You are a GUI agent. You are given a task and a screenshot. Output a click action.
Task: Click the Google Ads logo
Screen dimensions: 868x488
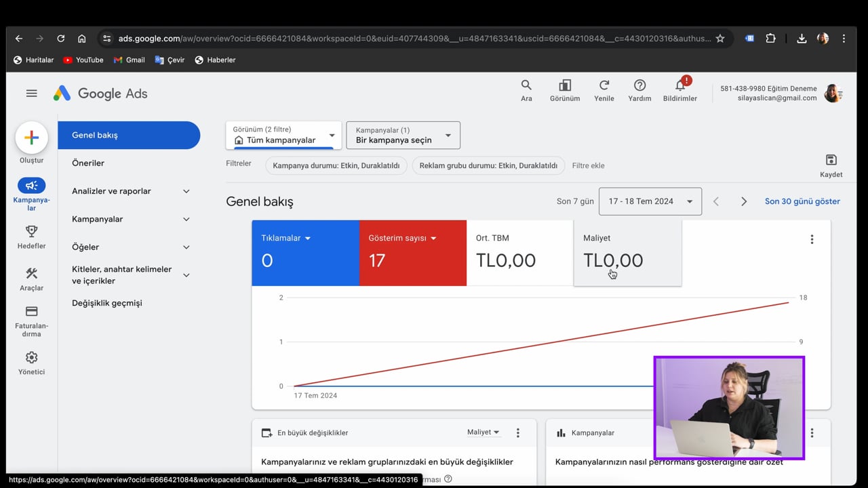[100, 94]
